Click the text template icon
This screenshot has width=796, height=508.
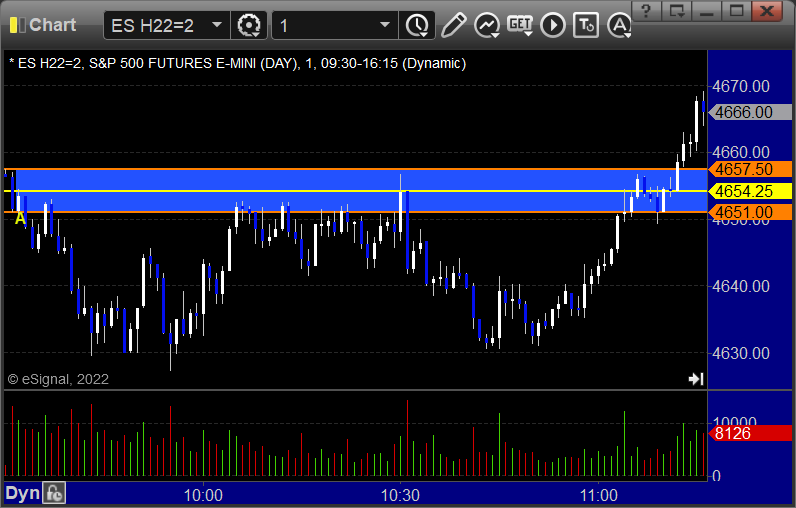pos(586,25)
